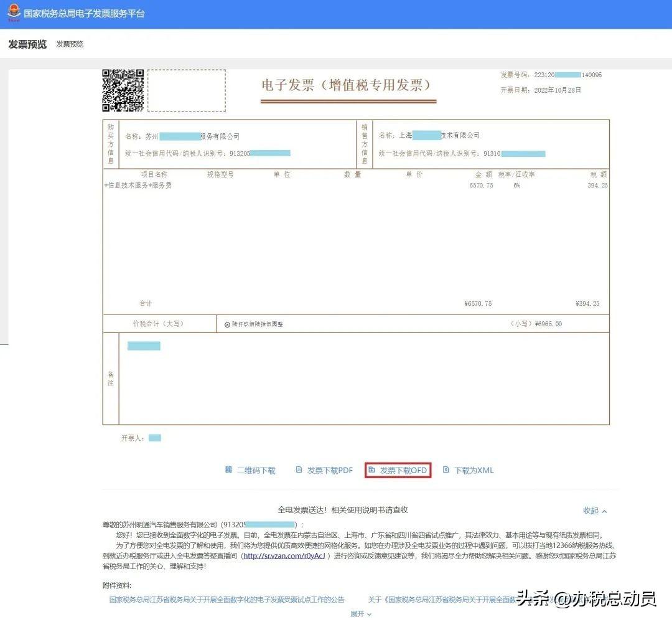Open the left attachment about 电子发票受票试点工作的公告
Viewport: 672px width, 622px height.
click(226, 600)
